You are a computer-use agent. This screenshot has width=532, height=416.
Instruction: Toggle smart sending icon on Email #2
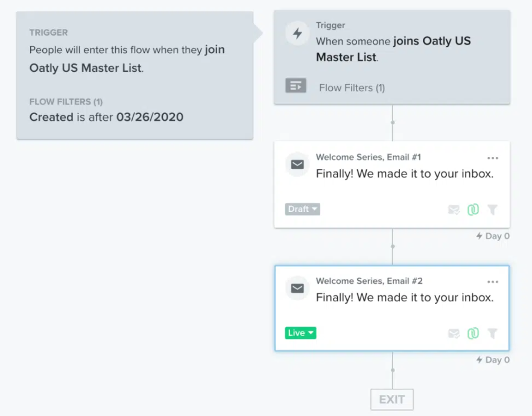454,334
